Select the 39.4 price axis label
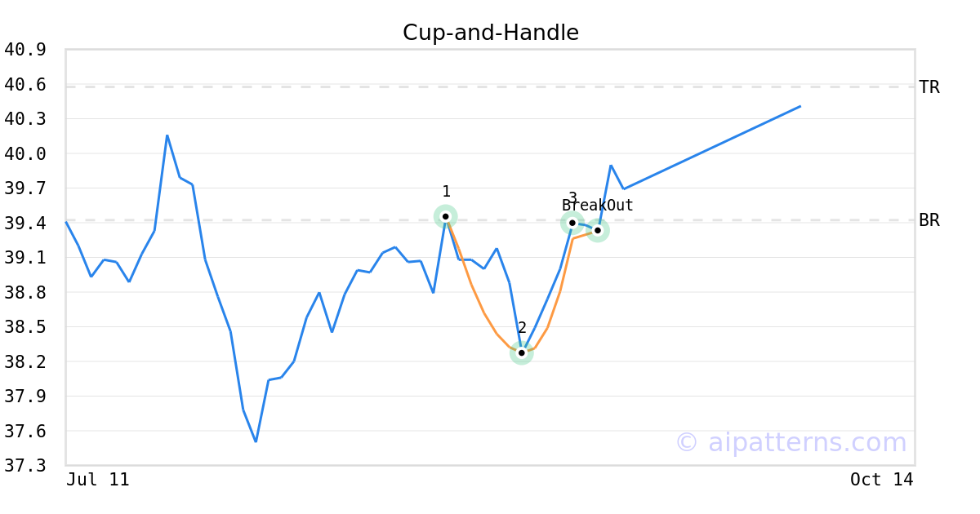Image resolution: width=980 pixels, height=514 pixels. click(24, 223)
